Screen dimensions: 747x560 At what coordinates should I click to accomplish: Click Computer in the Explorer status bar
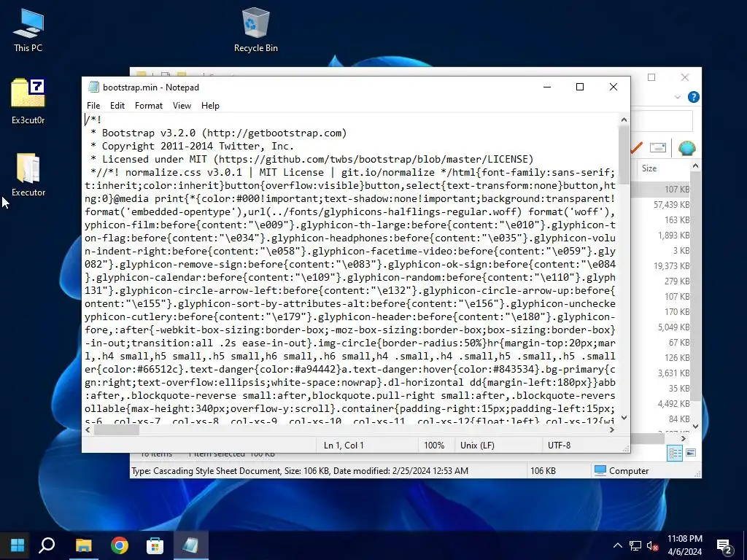coord(622,471)
